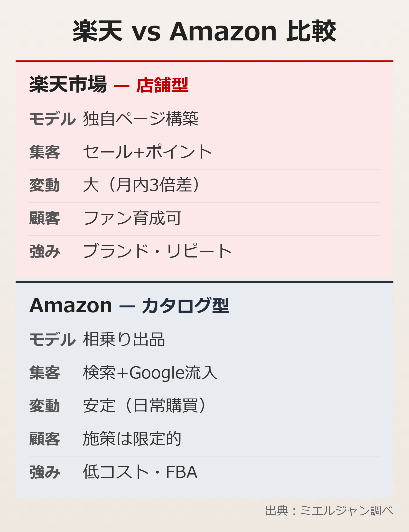
Task: Click the 大（月内3倍差） variation text
Action: tap(142, 185)
